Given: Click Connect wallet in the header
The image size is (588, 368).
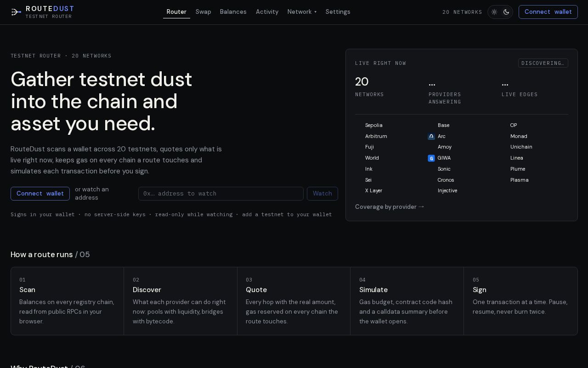Looking at the screenshot, I should [x=548, y=12].
